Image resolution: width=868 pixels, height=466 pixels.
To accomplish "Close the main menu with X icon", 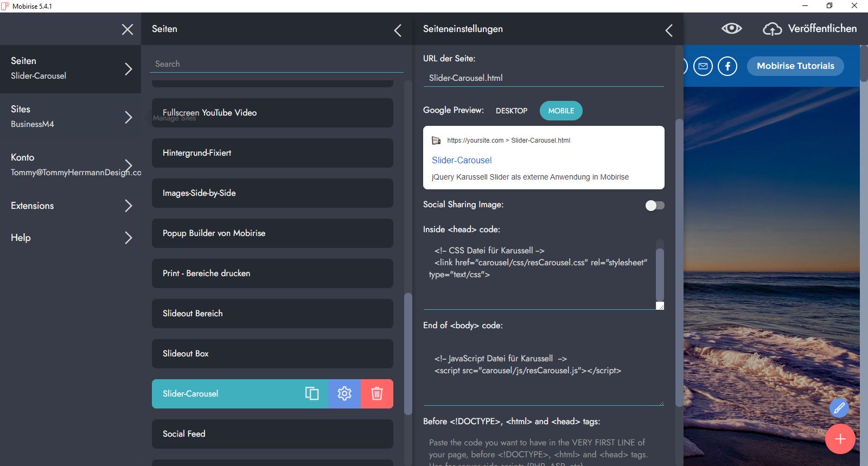I will click(x=127, y=29).
